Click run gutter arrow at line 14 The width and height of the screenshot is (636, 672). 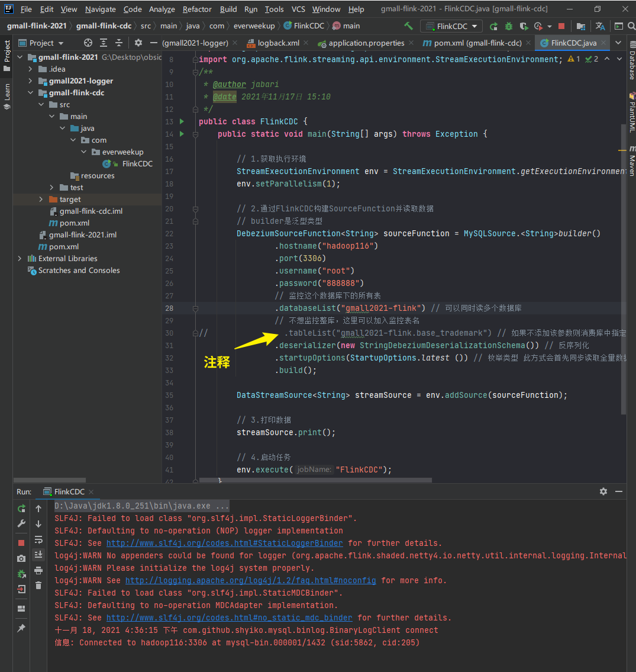[182, 134]
